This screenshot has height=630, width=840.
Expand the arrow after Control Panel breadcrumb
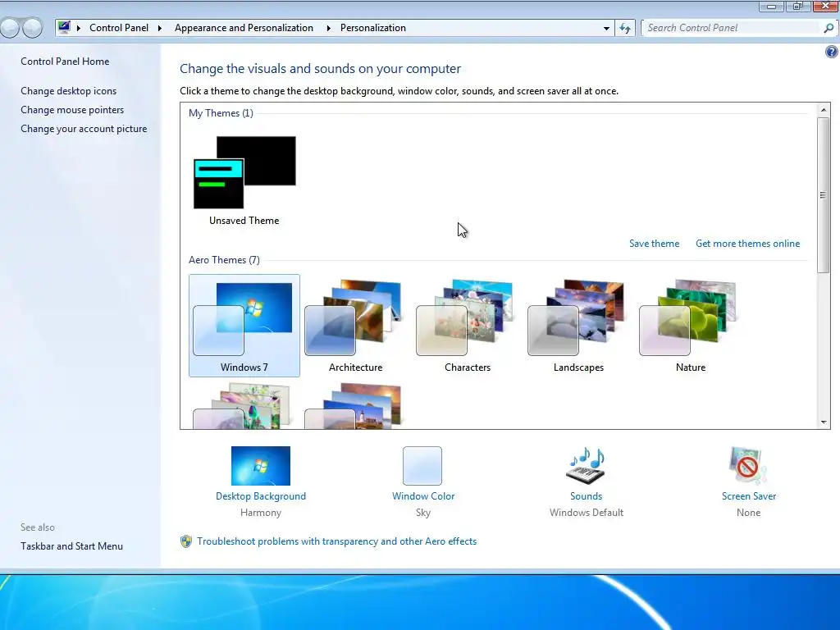pyautogui.click(x=160, y=28)
